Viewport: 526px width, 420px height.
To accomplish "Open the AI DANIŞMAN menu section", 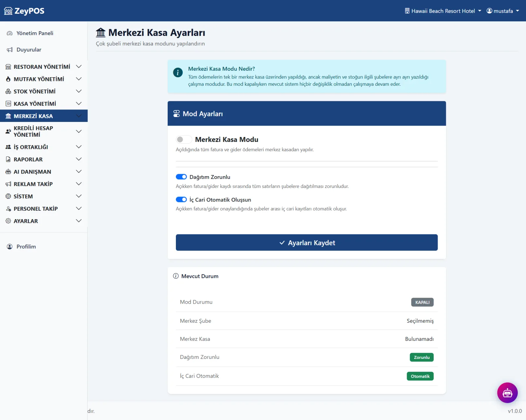I will coord(44,172).
